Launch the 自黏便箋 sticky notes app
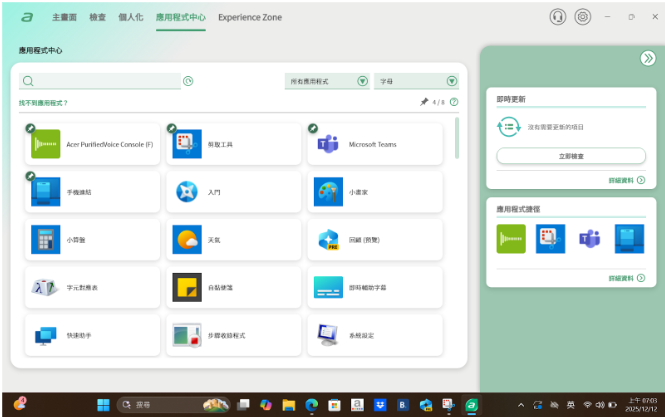 (x=232, y=288)
